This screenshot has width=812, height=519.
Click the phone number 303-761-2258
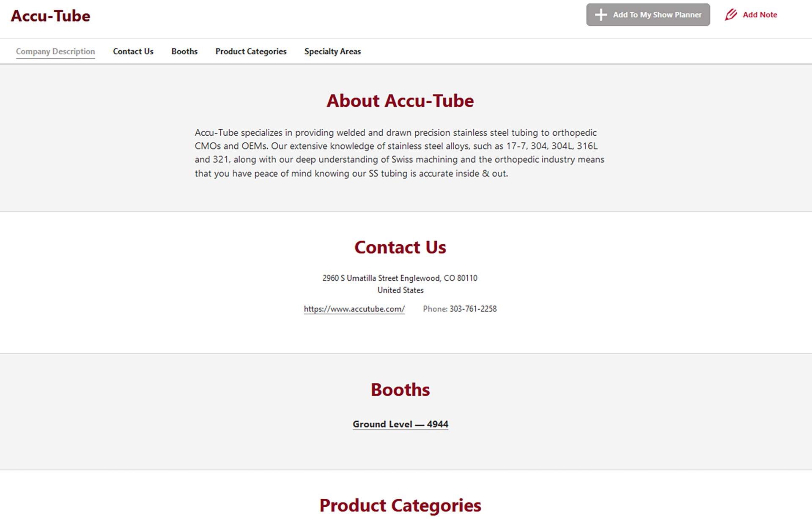pos(473,309)
